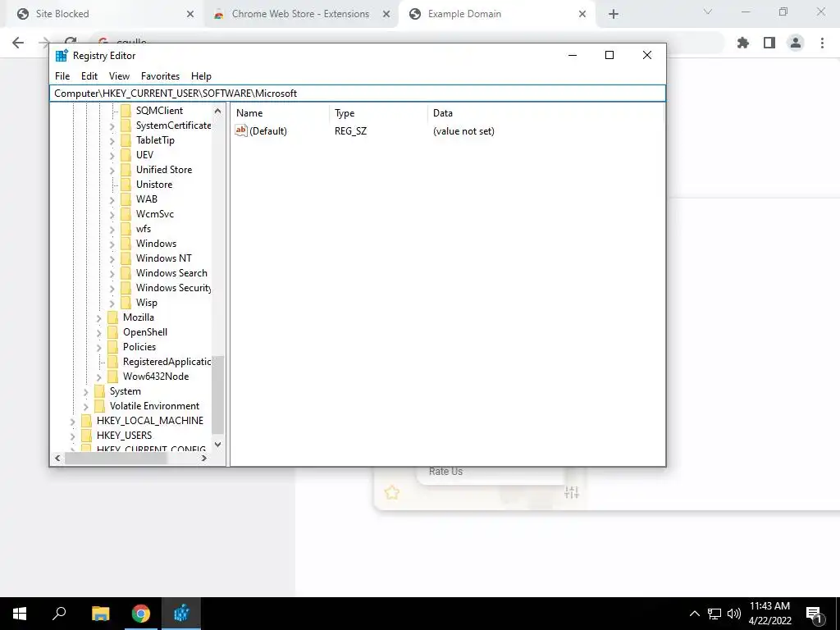This screenshot has width=840, height=630.
Task: Click the tree scroll left arrow
Action: click(58, 458)
